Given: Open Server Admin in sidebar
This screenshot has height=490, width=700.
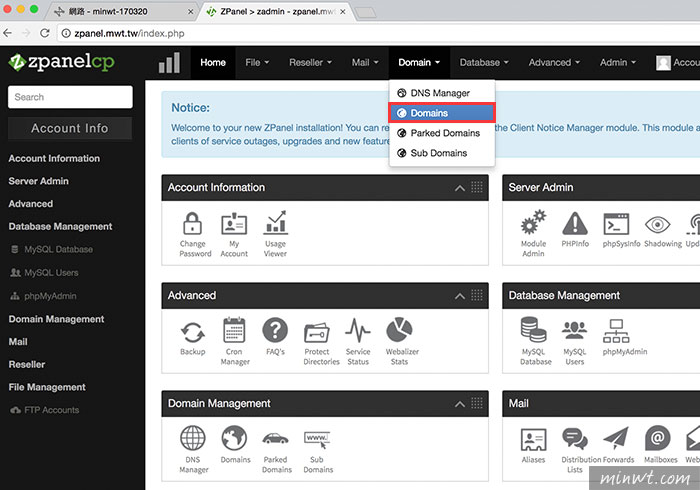Looking at the screenshot, I should click(38, 181).
